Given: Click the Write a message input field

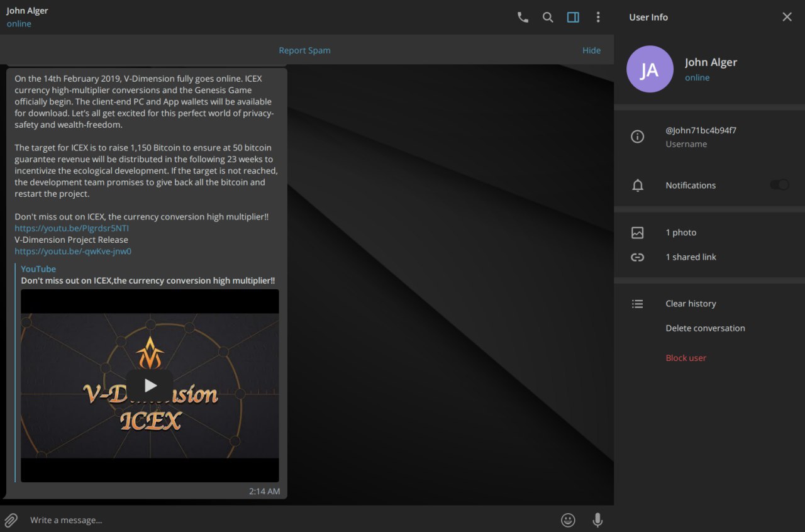Looking at the screenshot, I should (x=283, y=520).
